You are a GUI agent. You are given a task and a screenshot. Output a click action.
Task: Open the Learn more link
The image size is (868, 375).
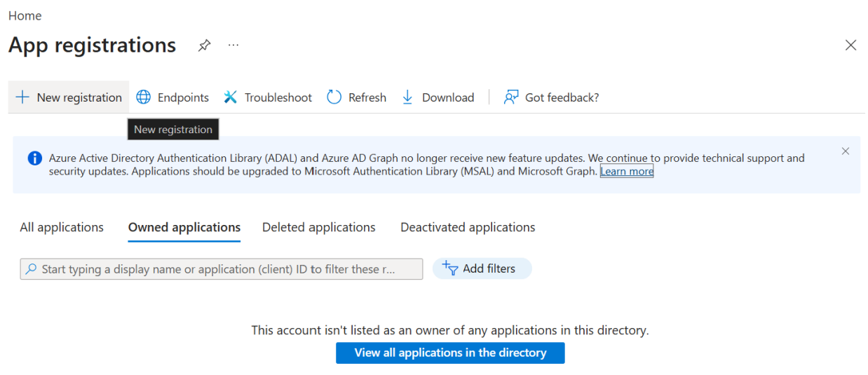click(627, 171)
